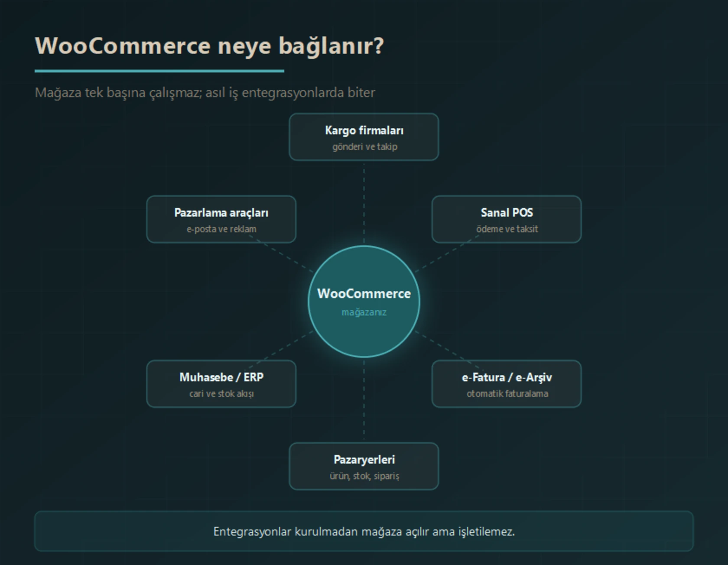Select the 'Pazaryerleri' card
This screenshot has height=565, width=728.
coord(364,466)
